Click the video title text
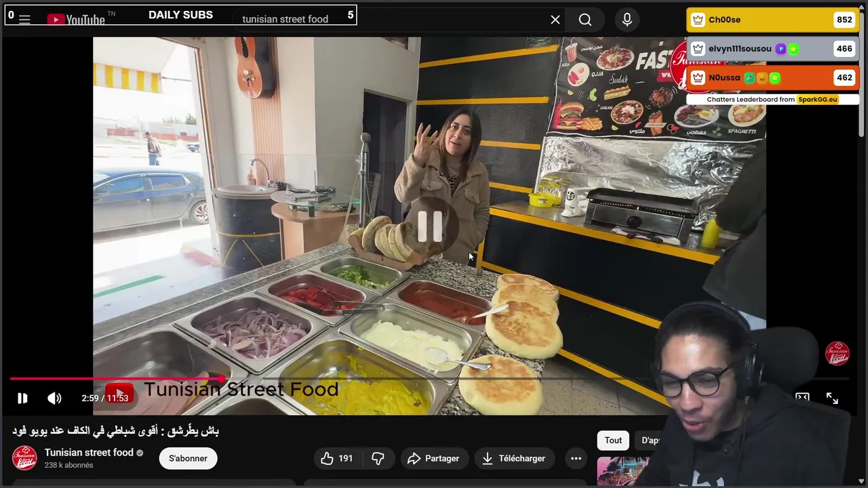Image resolution: width=868 pixels, height=488 pixels. (x=115, y=430)
